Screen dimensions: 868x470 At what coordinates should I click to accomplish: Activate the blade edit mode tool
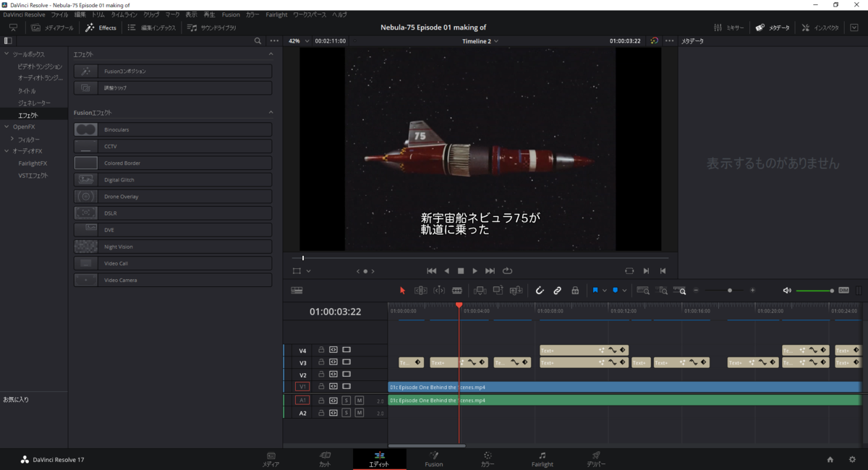pos(457,290)
